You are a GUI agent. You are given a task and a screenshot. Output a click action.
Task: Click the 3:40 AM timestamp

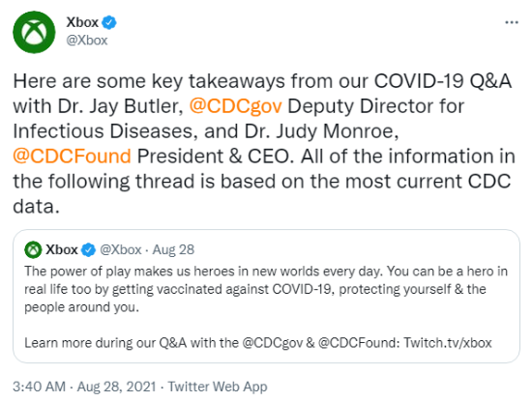[40, 387]
